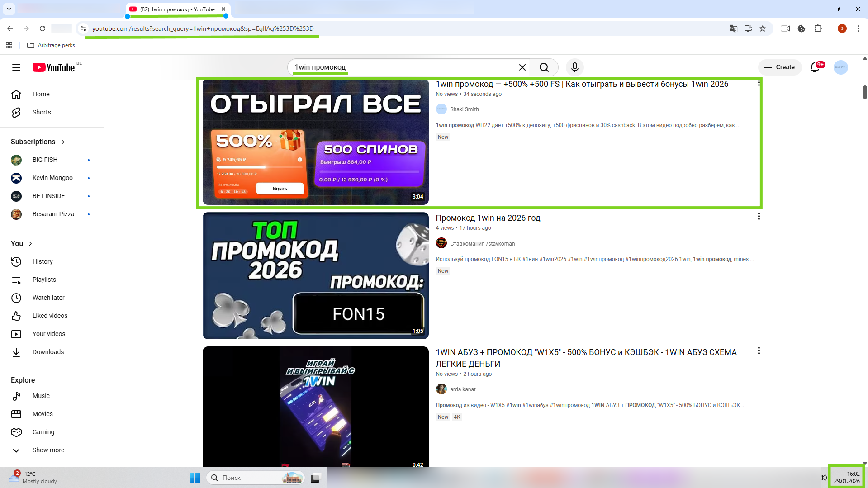Open the account avatar menu
The image size is (868, 488).
click(x=841, y=67)
